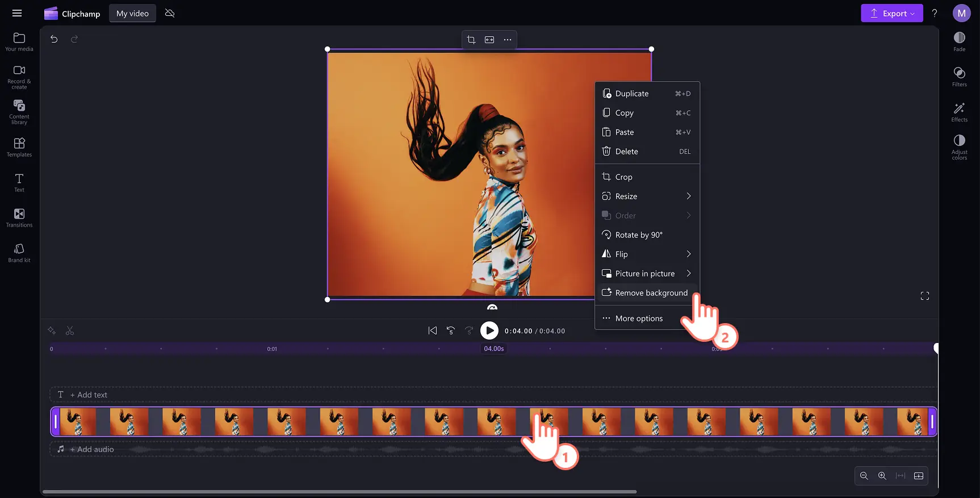980x498 pixels.
Task: Expand the dimmed Order submenu
Action: (647, 216)
